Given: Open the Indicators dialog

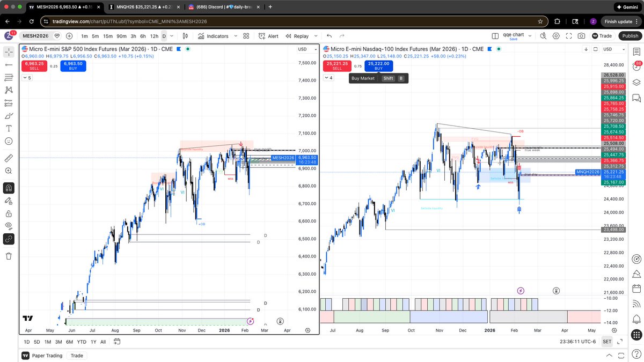Looking at the screenshot, I should [x=213, y=36].
